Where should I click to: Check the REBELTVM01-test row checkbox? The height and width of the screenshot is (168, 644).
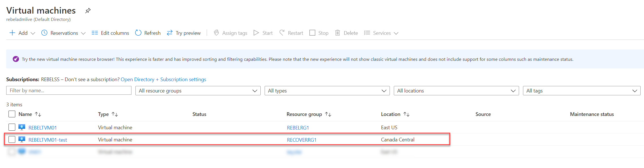pos(12,139)
